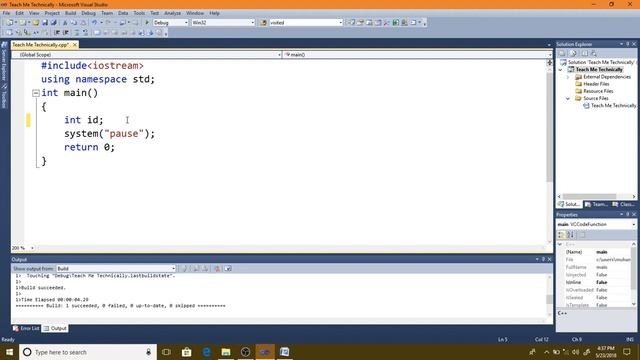Image resolution: width=640 pixels, height=360 pixels.
Task: Click the Alphabetical sort icon in Properties
Action: pyautogui.click(x=571, y=235)
